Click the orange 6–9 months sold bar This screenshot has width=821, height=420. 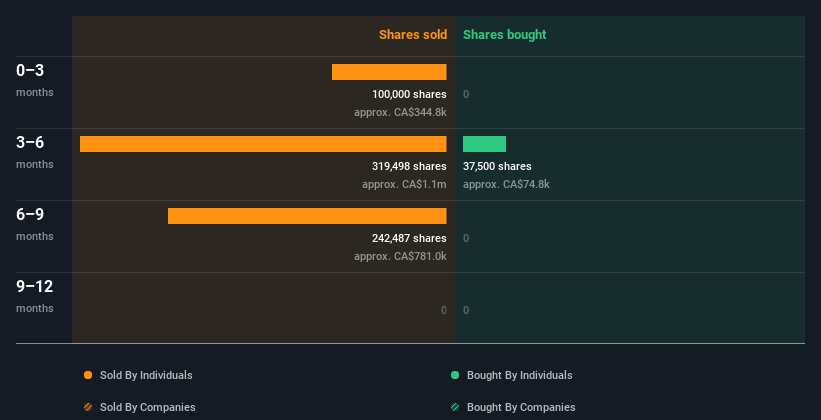point(307,216)
